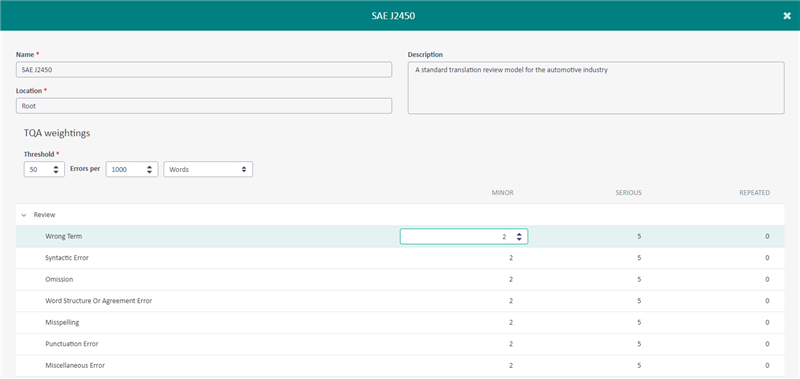
Task: Click the Errors per 1000 stepper arrows
Action: click(x=149, y=170)
